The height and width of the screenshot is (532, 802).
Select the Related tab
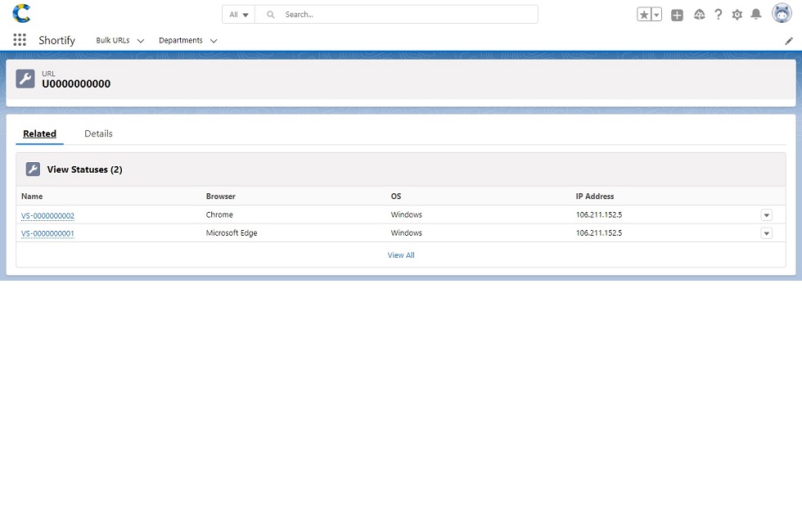[x=39, y=133]
